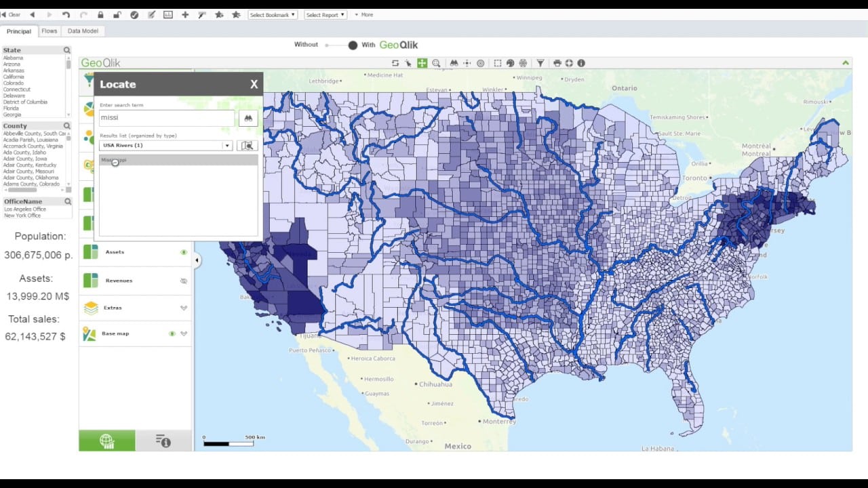868x488 pixels.
Task: Toggle visibility of Base map layer
Action: 172,333
